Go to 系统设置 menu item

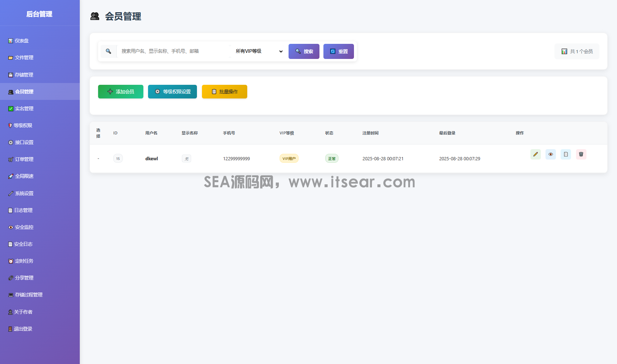coord(40,193)
